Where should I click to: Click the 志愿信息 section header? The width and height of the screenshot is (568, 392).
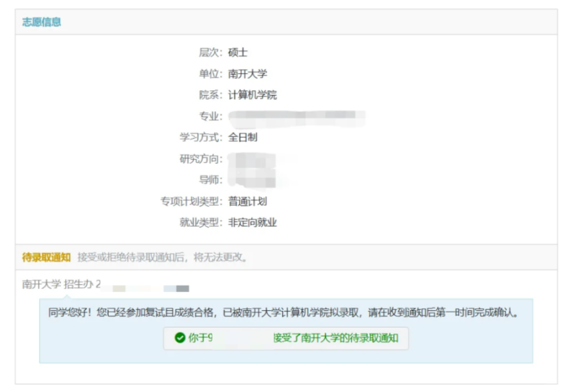tap(42, 22)
